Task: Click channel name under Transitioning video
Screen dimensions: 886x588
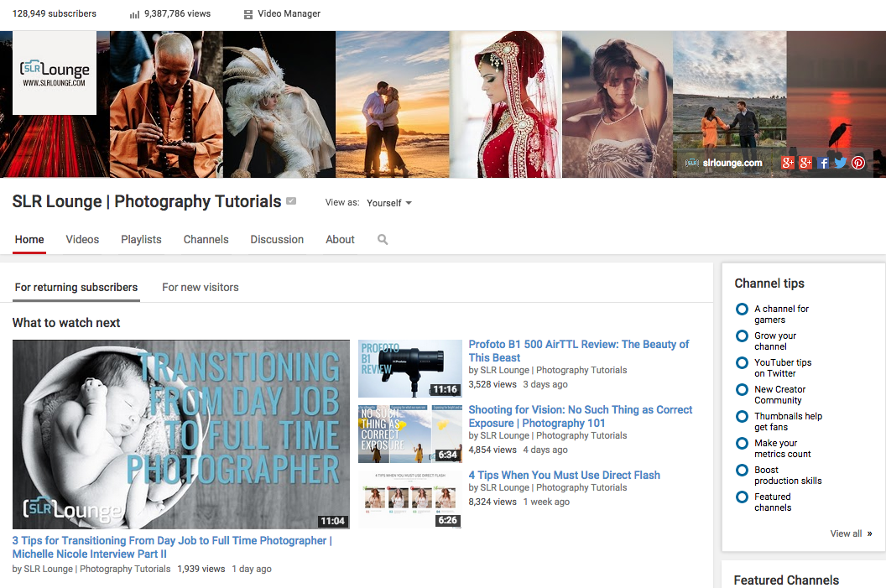Action: click(x=97, y=570)
